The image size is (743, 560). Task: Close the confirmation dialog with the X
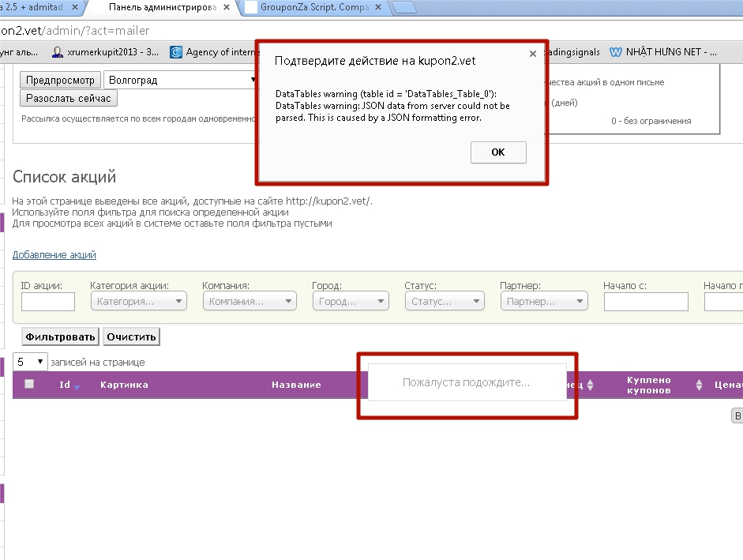pos(533,54)
